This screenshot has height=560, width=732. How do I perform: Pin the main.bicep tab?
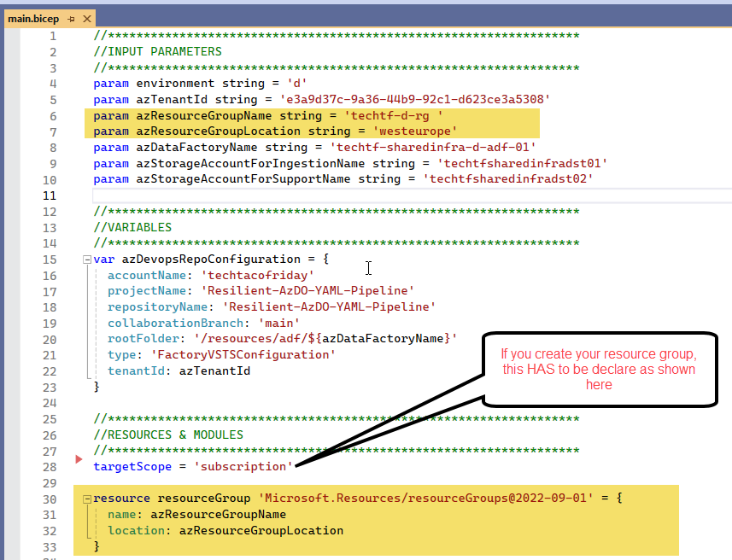pos(71,19)
